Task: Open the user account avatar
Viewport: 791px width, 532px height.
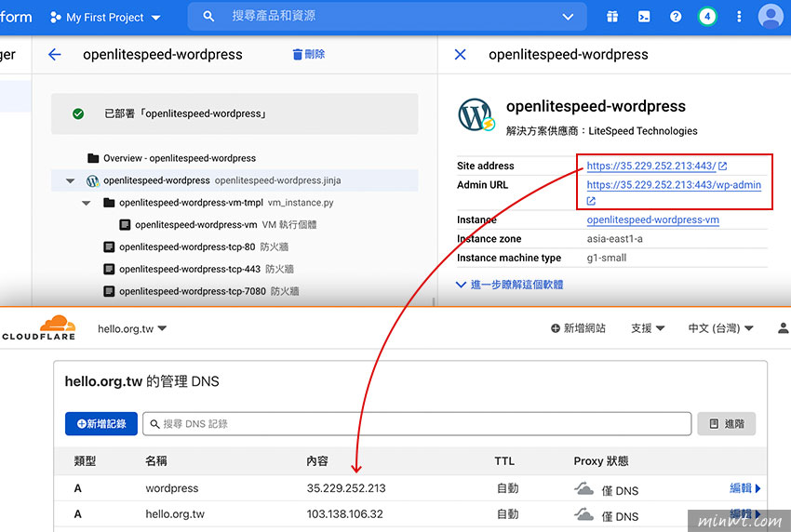Action: tap(771, 17)
